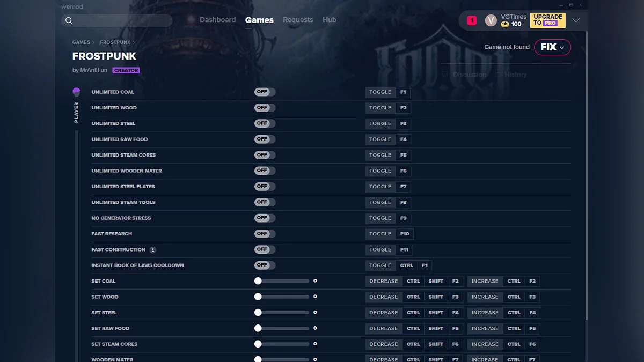Click the red notification badge

pyautogui.click(x=471, y=20)
